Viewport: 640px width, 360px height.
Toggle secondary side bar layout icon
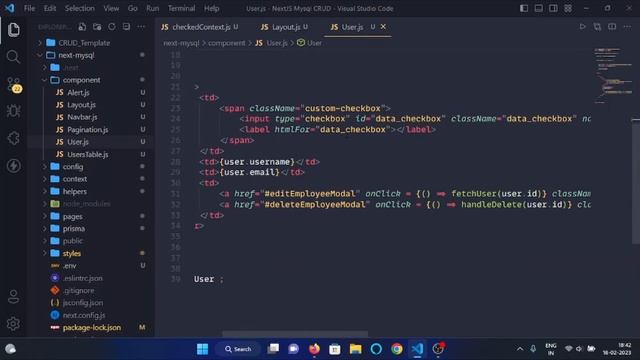pos(553,8)
